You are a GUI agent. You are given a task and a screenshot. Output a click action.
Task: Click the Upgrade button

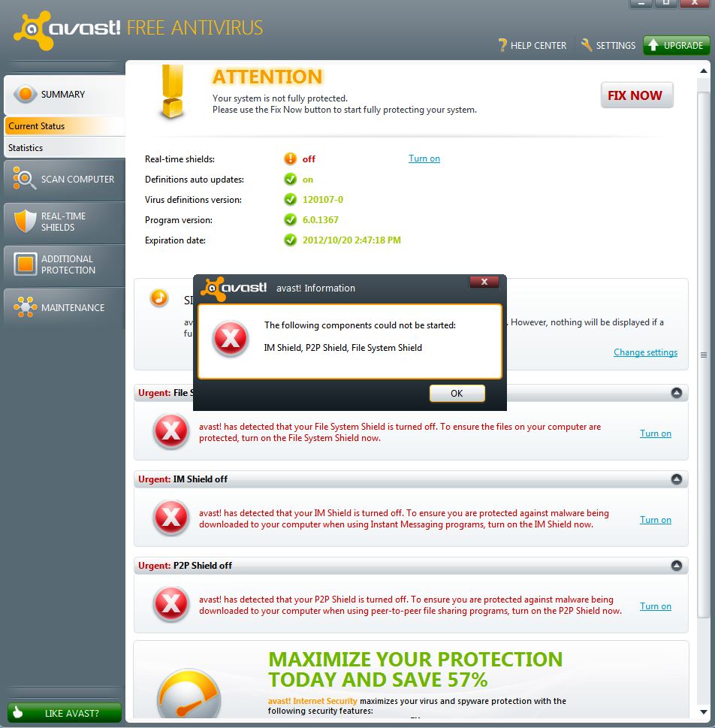point(677,45)
